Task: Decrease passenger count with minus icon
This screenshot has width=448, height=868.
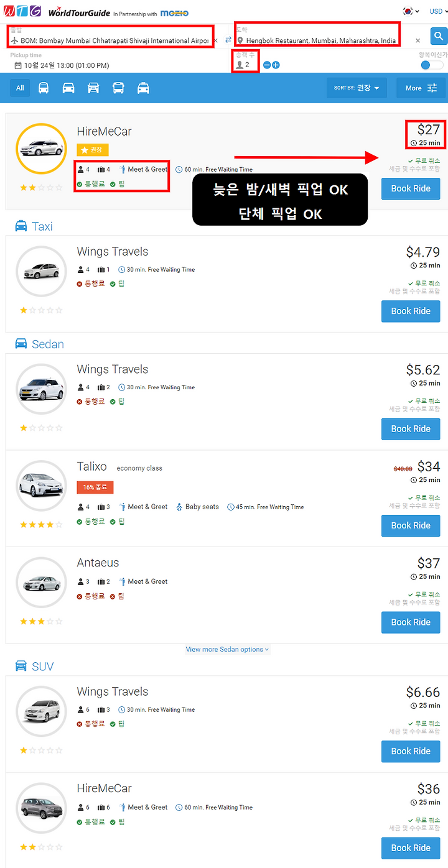Action: (267, 65)
